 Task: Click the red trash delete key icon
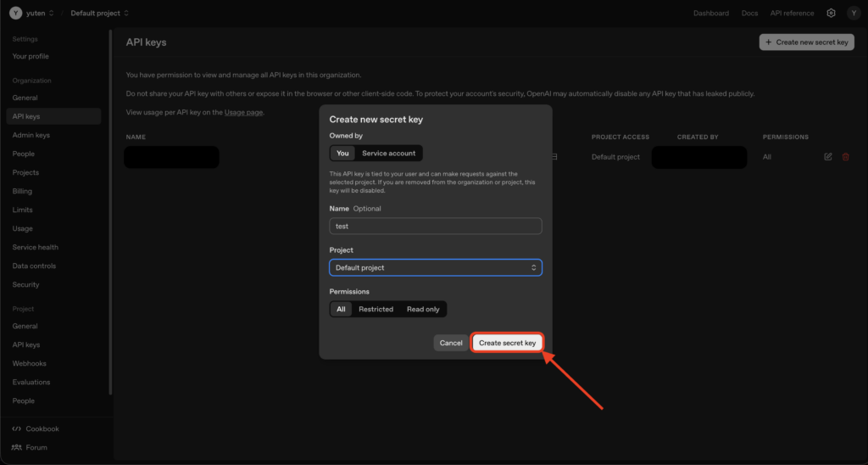point(845,157)
